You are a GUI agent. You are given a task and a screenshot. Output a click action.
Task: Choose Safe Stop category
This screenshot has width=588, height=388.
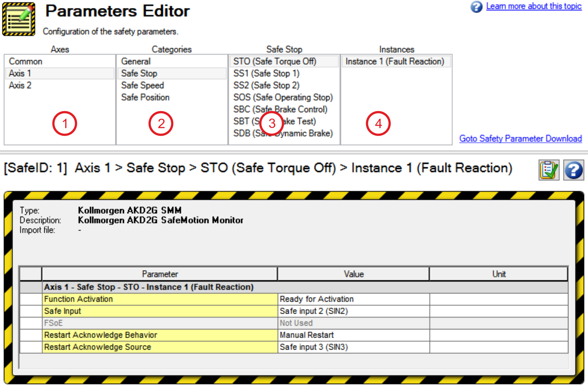172,73
